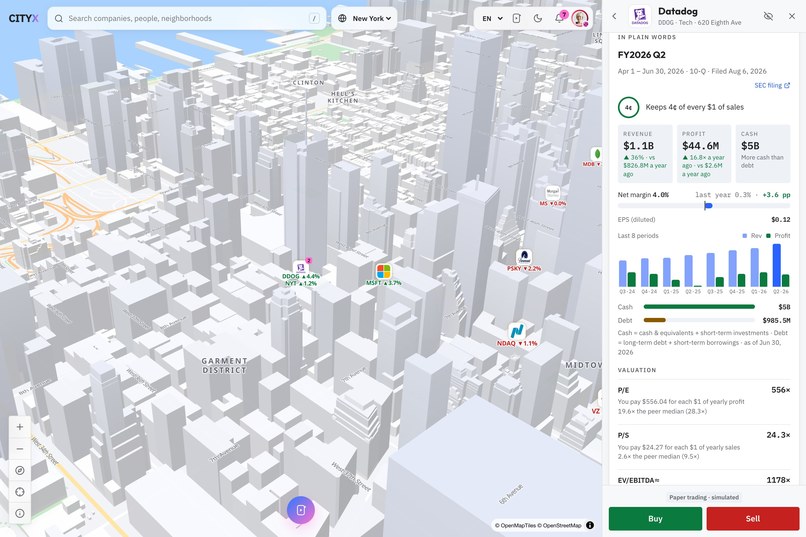Image resolution: width=806 pixels, height=537 pixels.
Task: Select the Profit $44.6M card
Action: 704,154
